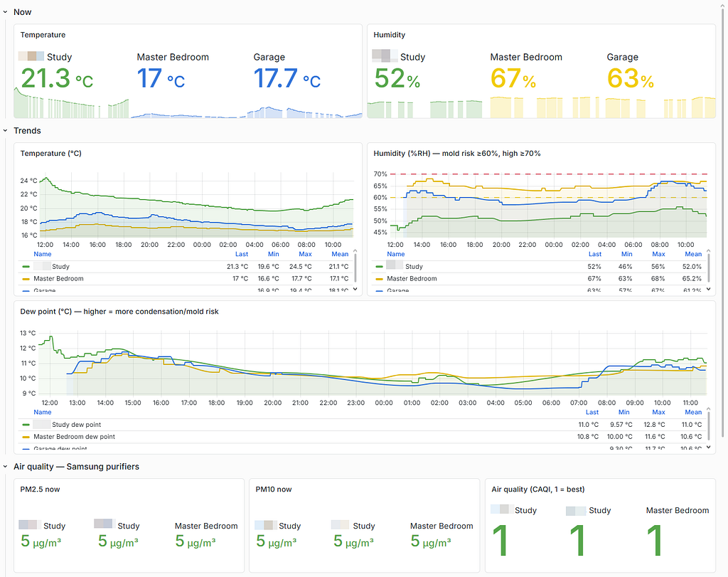Click the '19.6 °C' Min cell for Study
728x577 pixels.
(x=268, y=267)
